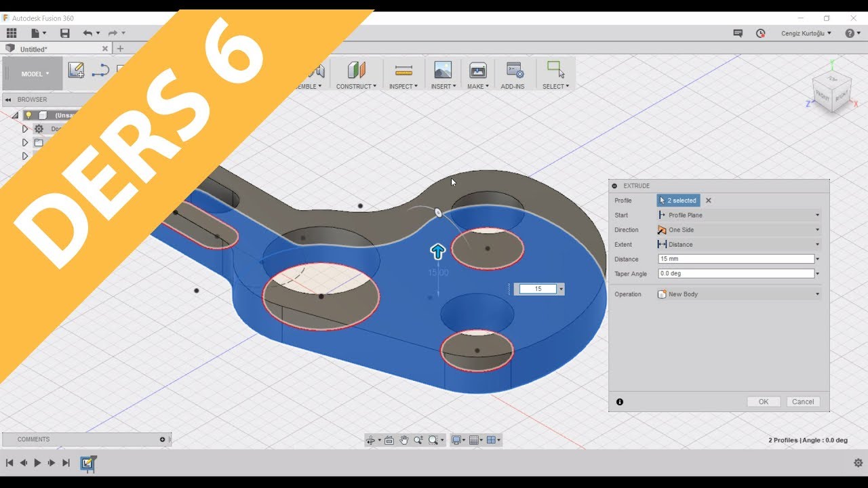Collapse the EXTRUDE dialog

(614, 186)
